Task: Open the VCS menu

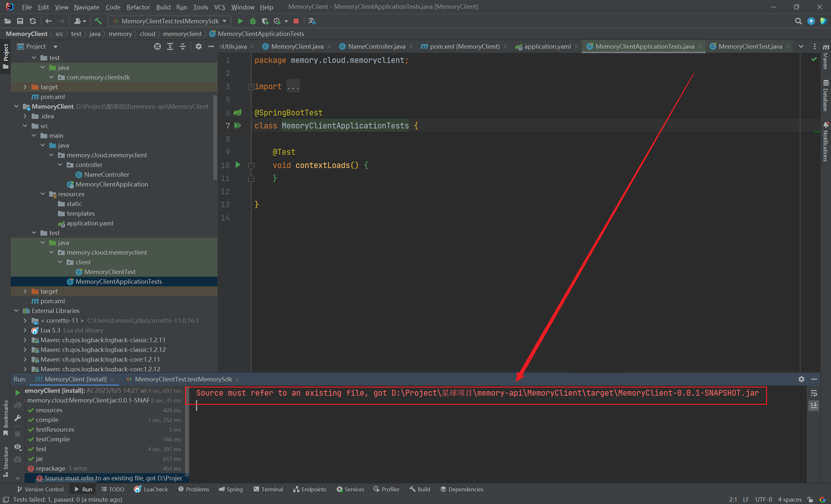Action: pyautogui.click(x=219, y=7)
